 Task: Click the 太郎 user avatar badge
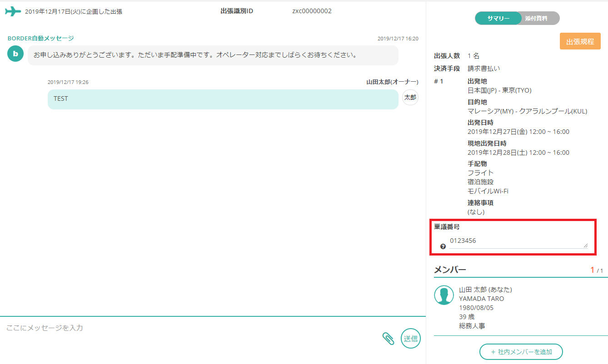click(x=410, y=98)
